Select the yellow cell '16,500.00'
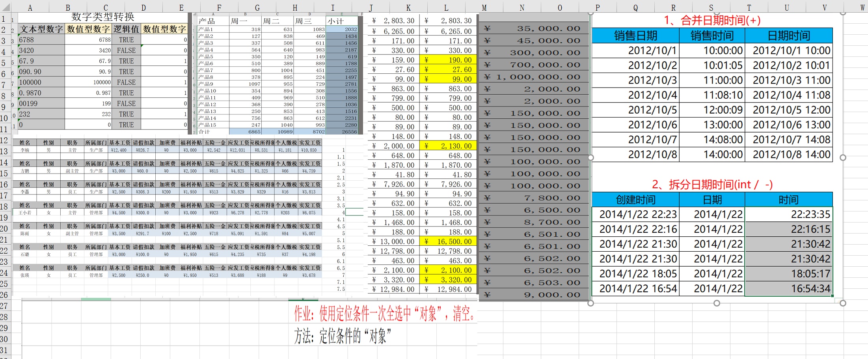 click(x=448, y=241)
